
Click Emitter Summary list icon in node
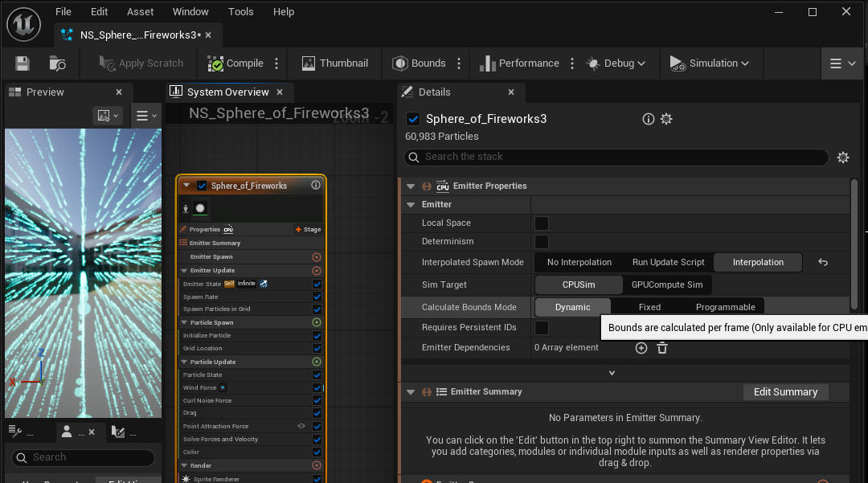(183, 243)
